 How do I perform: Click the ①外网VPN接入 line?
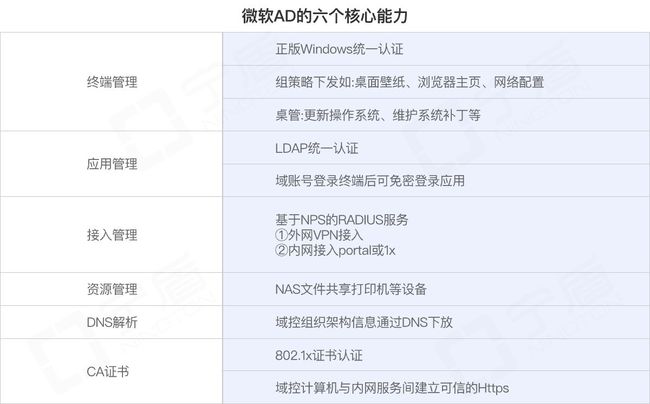[319, 235]
